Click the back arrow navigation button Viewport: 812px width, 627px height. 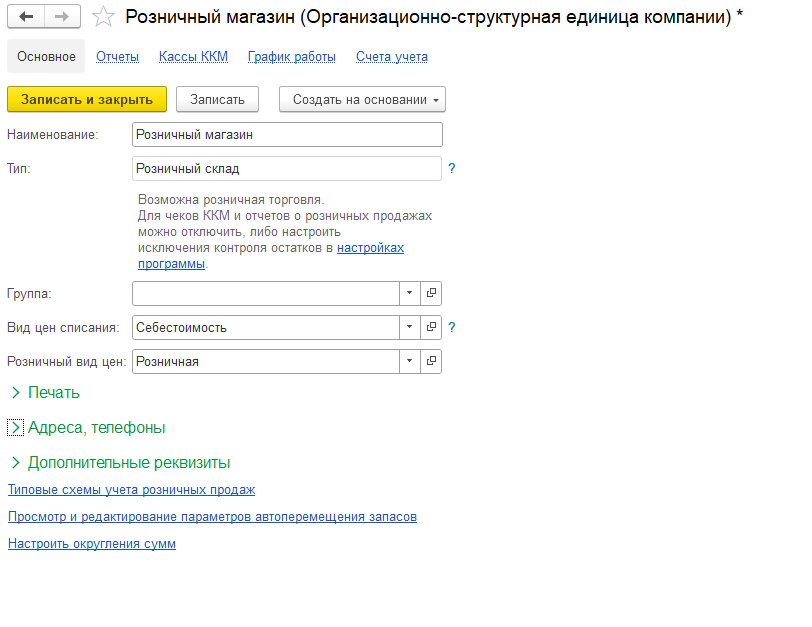coord(27,17)
